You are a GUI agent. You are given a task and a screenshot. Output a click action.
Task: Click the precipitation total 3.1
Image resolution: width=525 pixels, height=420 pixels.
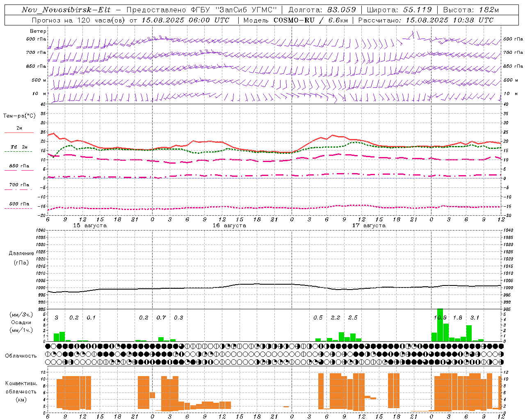pos(475,318)
